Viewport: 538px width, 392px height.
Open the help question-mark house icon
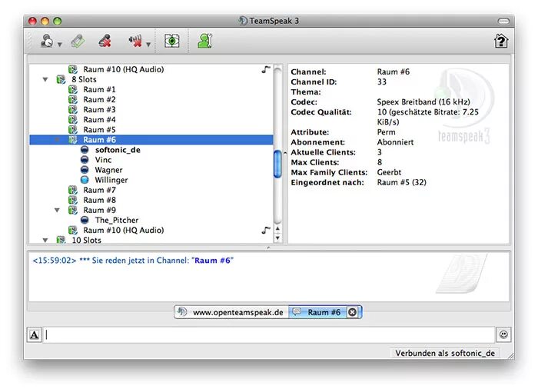click(x=501, y=41)
